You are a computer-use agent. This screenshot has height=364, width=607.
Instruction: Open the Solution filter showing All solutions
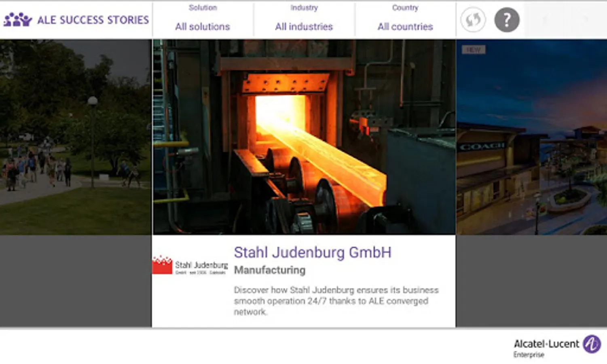[x=203, y=19]
